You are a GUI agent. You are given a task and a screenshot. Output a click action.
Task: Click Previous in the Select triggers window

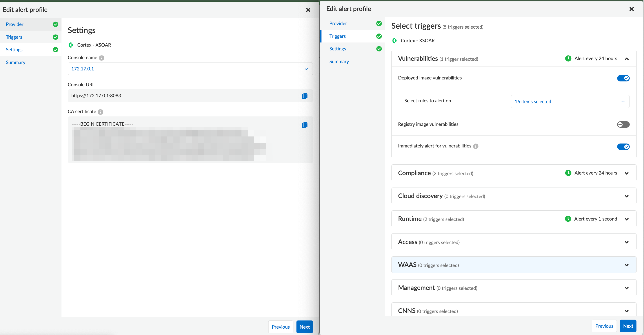click(x=604, y=326)
